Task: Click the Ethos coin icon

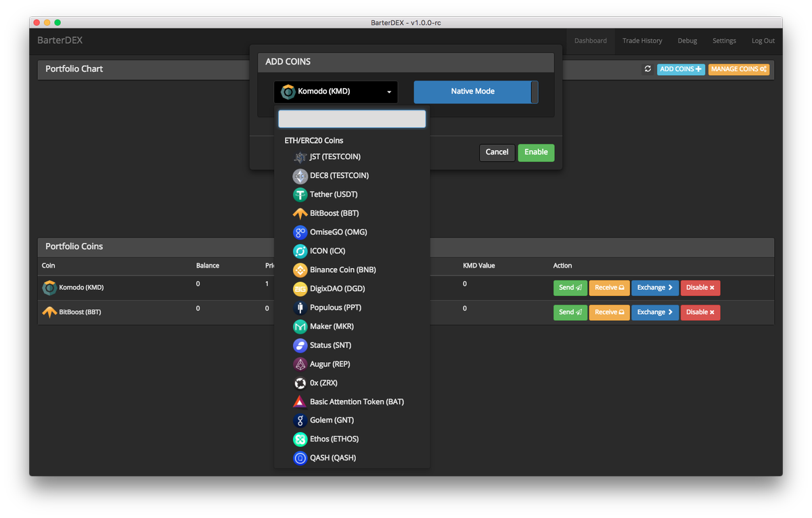Action: tap(300, 439)
